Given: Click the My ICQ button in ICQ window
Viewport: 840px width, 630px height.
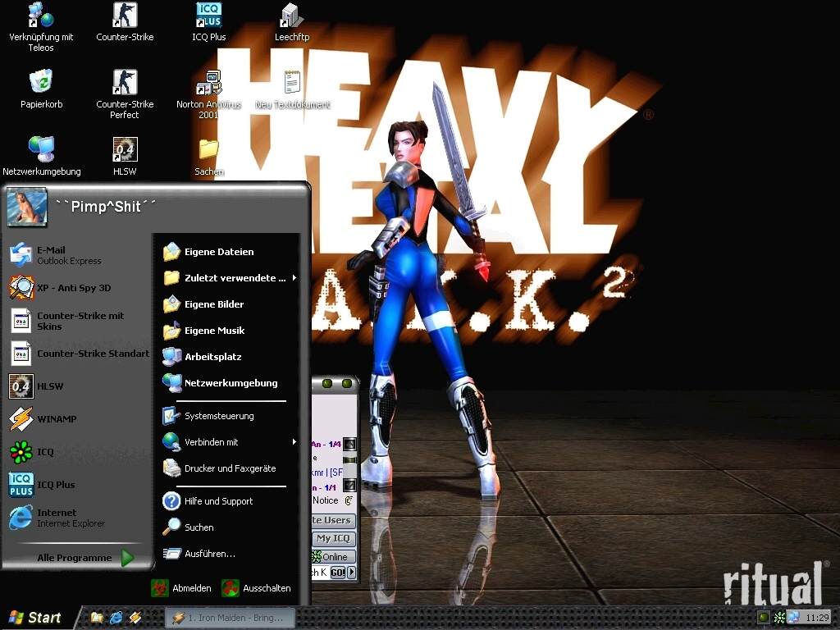Looking at the screenshot, I should [333, 538].
